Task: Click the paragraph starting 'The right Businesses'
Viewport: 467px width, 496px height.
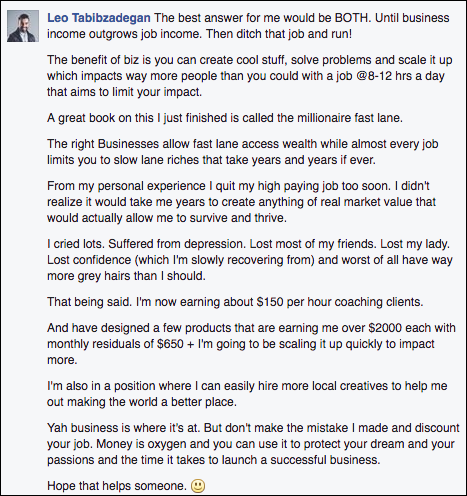Action: click(x=243, y=152)
